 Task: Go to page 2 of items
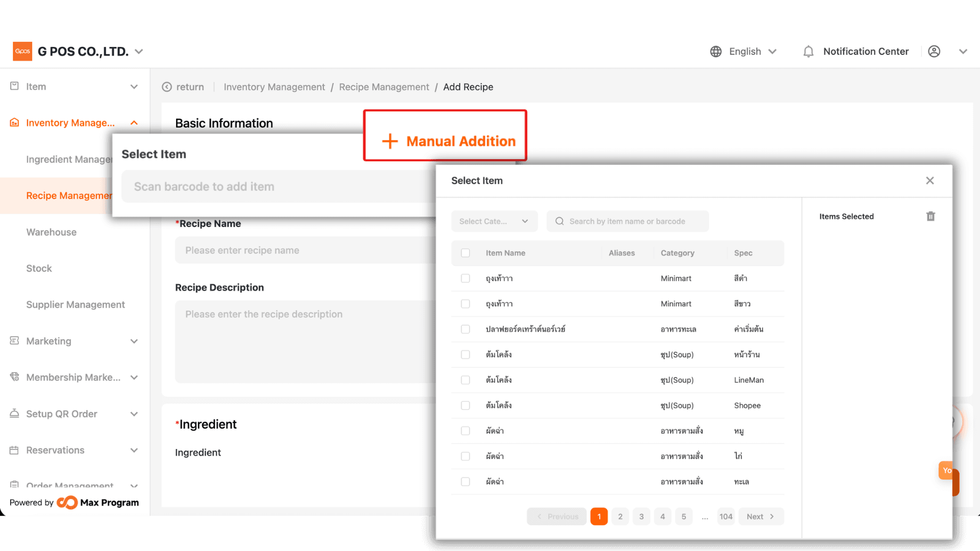tap(620, 517)
